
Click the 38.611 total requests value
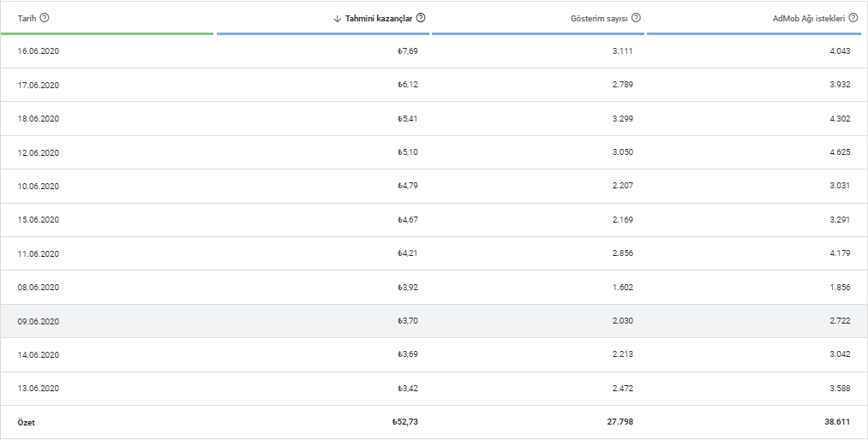(836, 423)
